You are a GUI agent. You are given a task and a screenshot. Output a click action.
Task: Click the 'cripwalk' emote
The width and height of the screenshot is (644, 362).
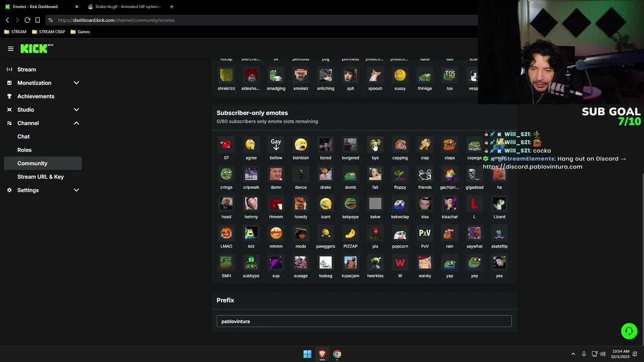251,174
